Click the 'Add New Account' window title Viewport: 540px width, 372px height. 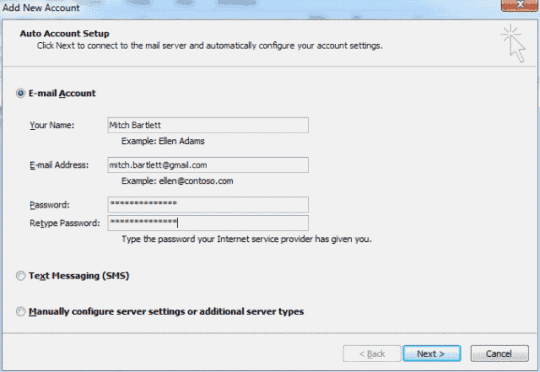[41, 8]
